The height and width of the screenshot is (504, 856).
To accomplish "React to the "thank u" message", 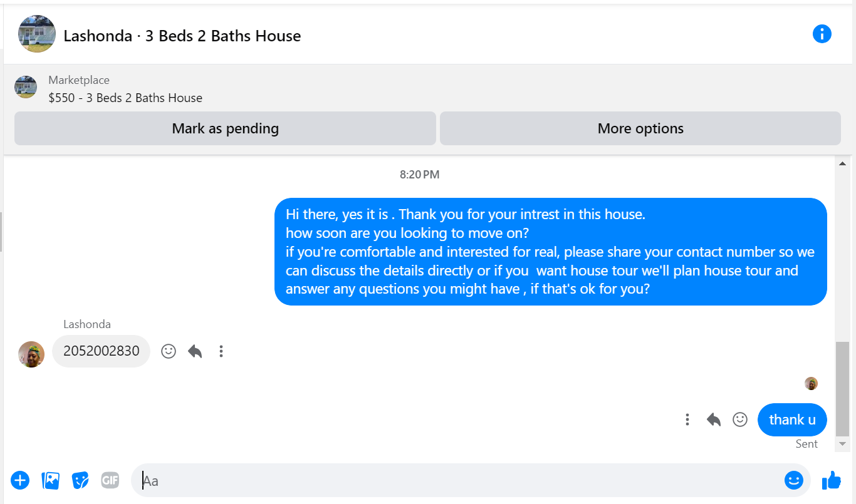I will coord(740,419).
